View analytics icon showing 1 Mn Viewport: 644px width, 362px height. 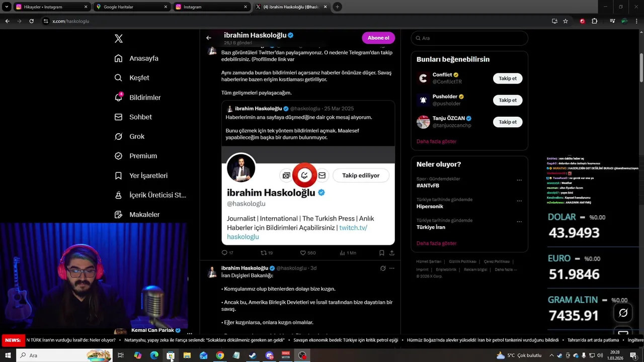(x=343, y=253)
